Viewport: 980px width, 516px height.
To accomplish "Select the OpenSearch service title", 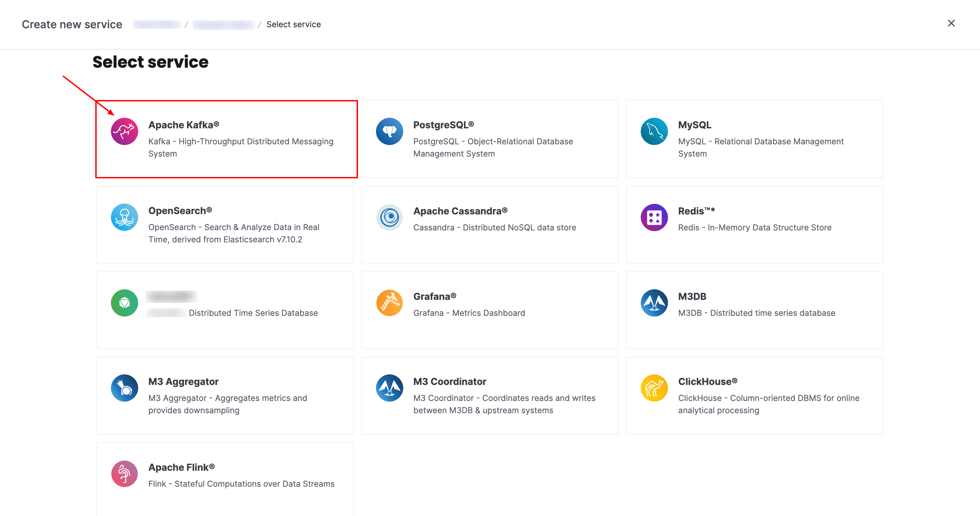I will (180, 210).
